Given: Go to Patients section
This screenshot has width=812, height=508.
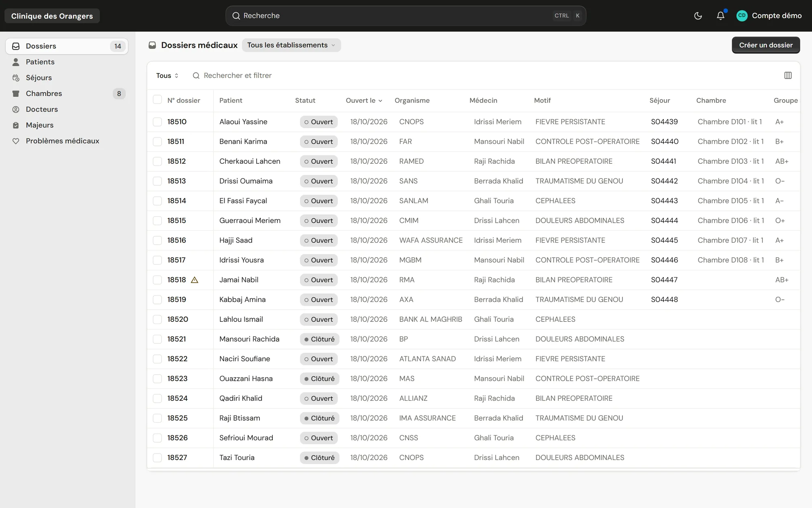Looking at the screenshot, I should [67, 62].
